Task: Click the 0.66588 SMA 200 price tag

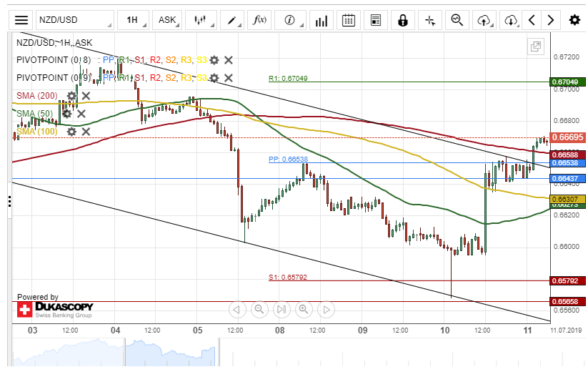Action: [567, 155]
